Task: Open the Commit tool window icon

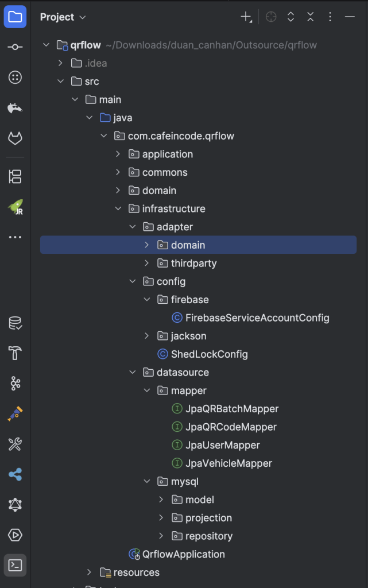Action: [x=16, y=47]
